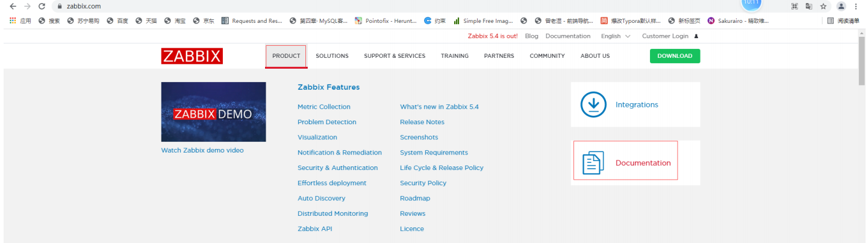Open What's new in Zabbix 5.4
This screenshot has height=243, width=868.
pyautogui.click(x=439, y=107)
